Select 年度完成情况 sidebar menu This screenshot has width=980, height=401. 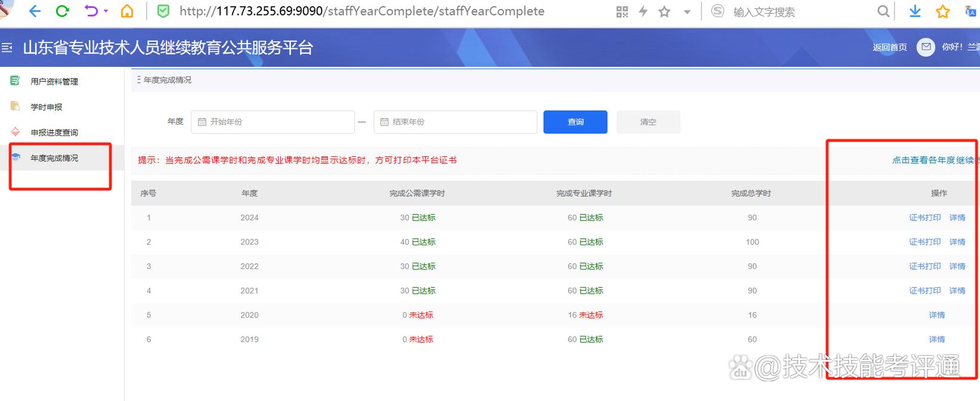(x=54, y=158)
